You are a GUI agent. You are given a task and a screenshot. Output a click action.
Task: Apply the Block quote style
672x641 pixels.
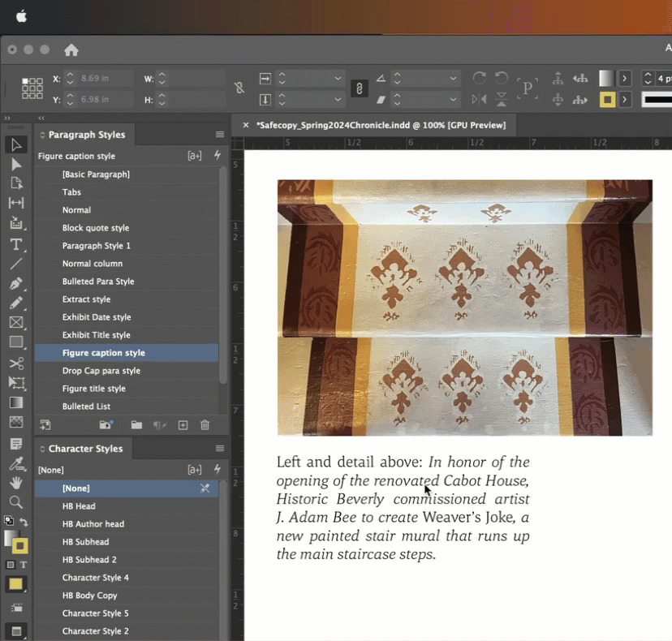click(x=127, y=228)
